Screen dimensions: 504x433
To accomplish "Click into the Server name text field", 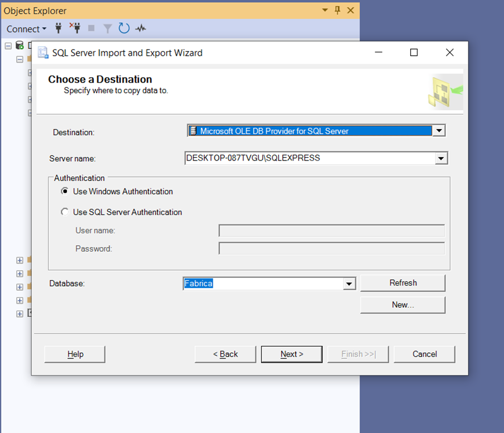I will (310, 158).
